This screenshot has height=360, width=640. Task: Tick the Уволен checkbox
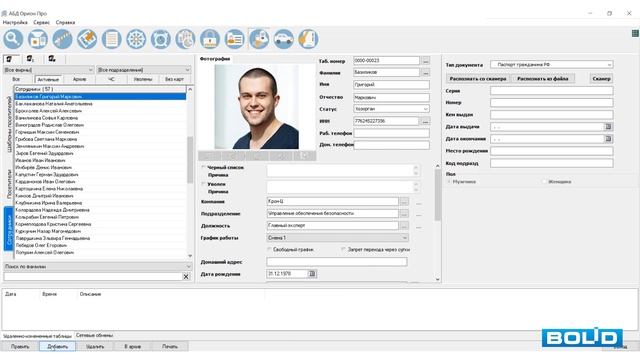click(203, 184)
